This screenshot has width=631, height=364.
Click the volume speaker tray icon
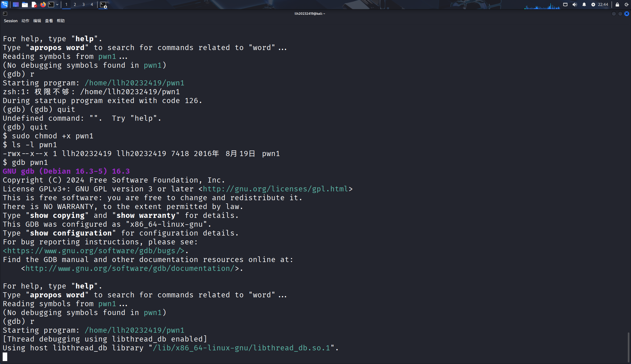click(x=575, y=5)
